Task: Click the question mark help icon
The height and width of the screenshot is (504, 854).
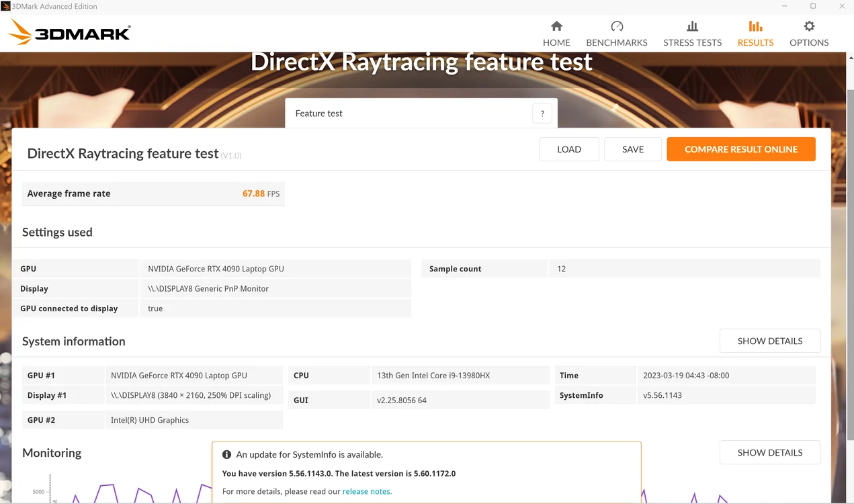Action: pyautogui.click(x=542, y=114)
